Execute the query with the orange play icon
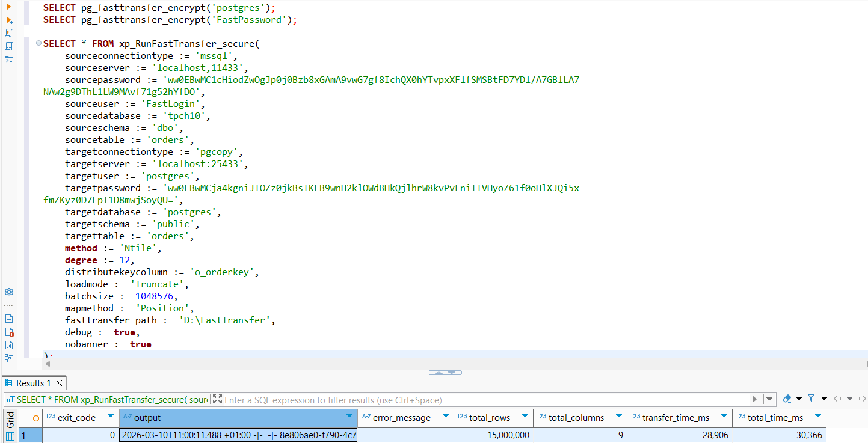 8,6
